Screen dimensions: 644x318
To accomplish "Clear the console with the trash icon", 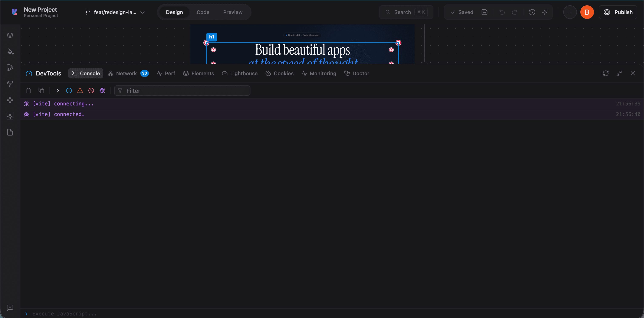I will (x=28, y=90).
